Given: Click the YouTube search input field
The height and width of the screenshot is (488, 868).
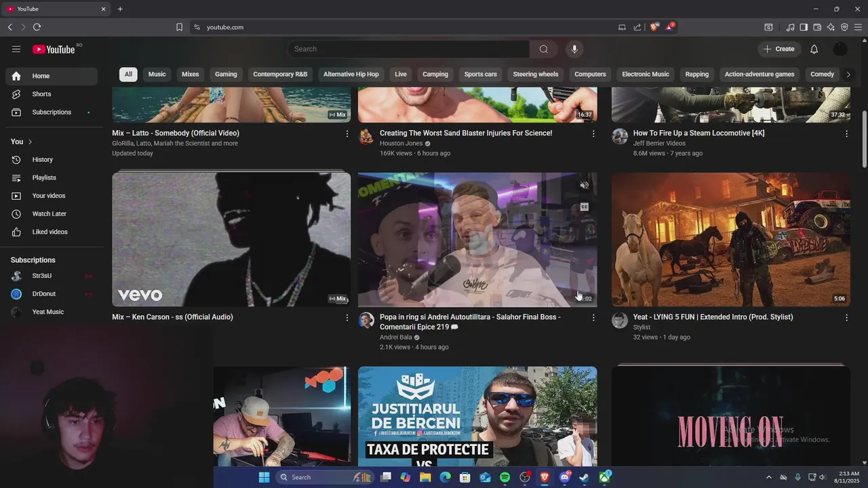Looking at the screenshot, I should (x=409, y=49).
